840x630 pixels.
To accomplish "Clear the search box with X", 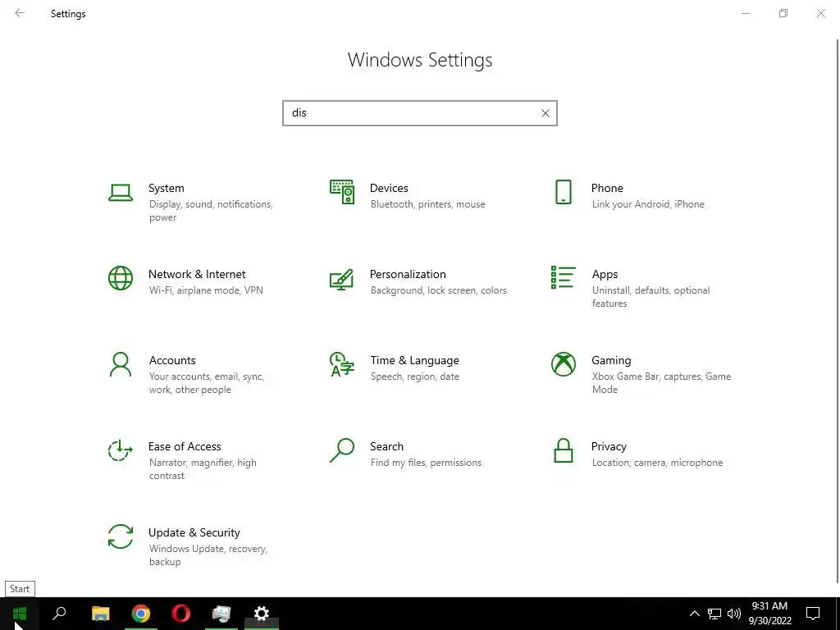I will click(x=545, y=113).
